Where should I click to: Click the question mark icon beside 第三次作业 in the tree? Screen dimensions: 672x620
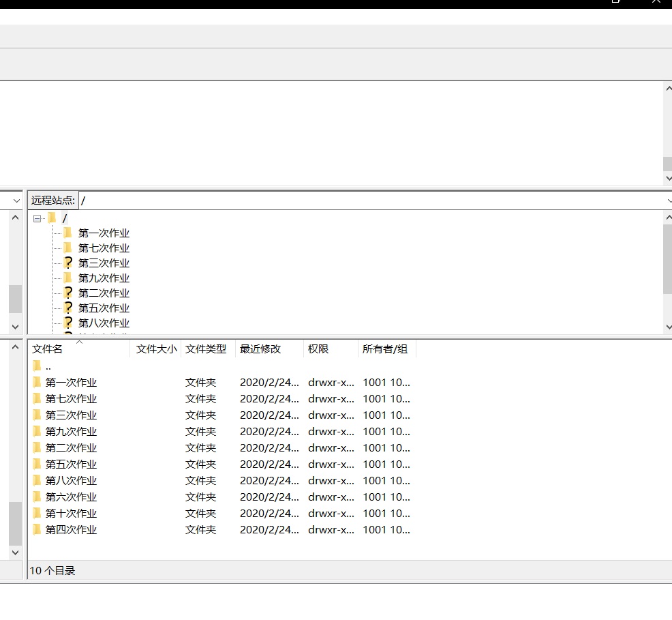coord(67,263)
